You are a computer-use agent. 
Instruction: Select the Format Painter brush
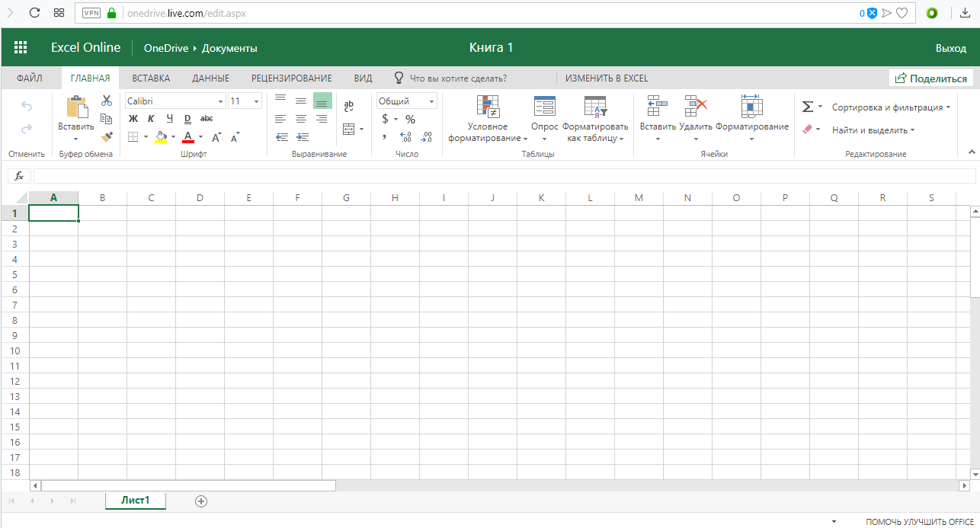[107, 137]
